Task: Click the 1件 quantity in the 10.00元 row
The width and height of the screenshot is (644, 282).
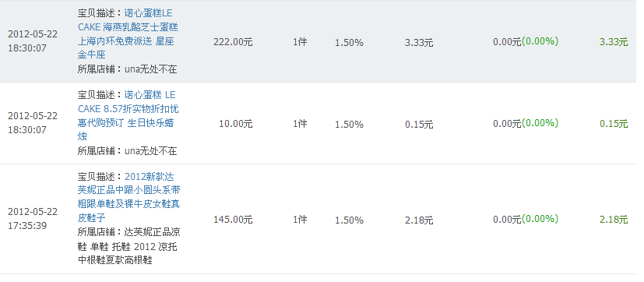Action: click(x=300, y=124)
